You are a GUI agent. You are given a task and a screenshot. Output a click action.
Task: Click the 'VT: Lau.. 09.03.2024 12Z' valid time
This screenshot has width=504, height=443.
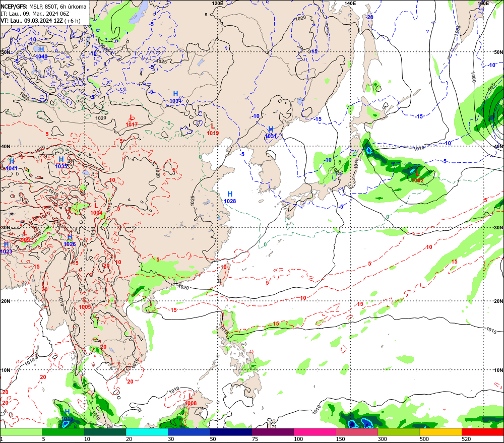tap(31, 21)
